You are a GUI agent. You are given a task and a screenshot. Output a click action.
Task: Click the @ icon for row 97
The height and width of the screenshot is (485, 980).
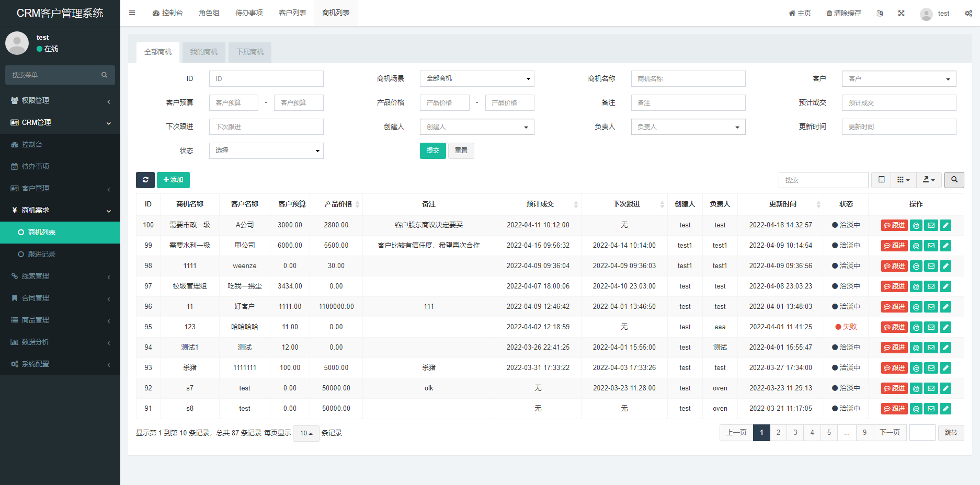(916, 286)
